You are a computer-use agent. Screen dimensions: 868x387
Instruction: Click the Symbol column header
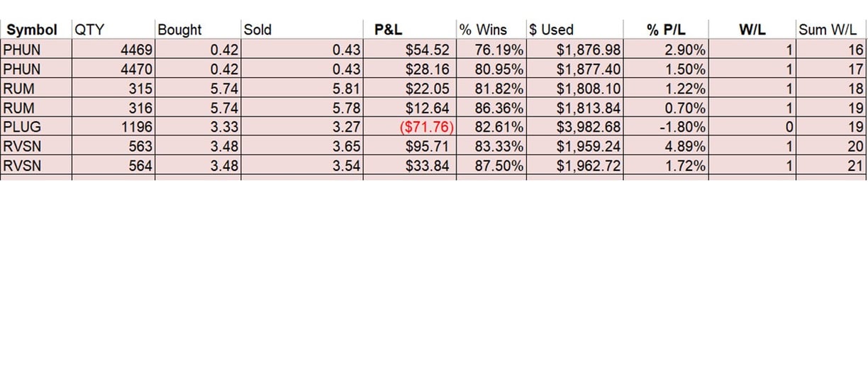tap(30, 30)
